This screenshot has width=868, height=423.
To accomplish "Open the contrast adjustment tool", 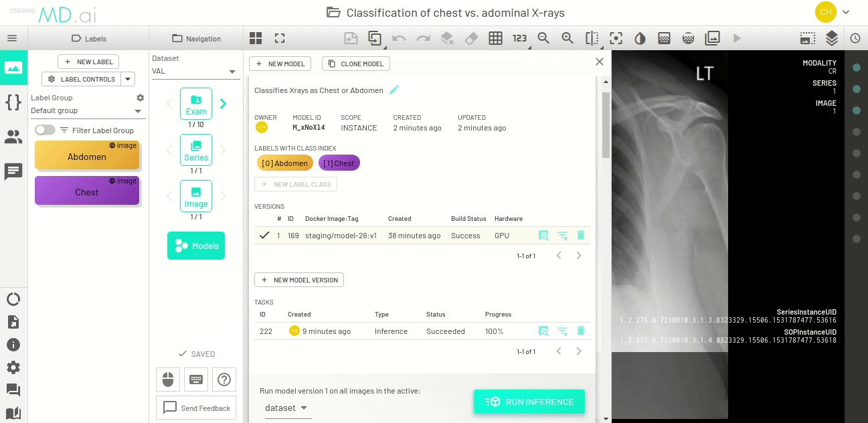I will [x=640, y=38].
